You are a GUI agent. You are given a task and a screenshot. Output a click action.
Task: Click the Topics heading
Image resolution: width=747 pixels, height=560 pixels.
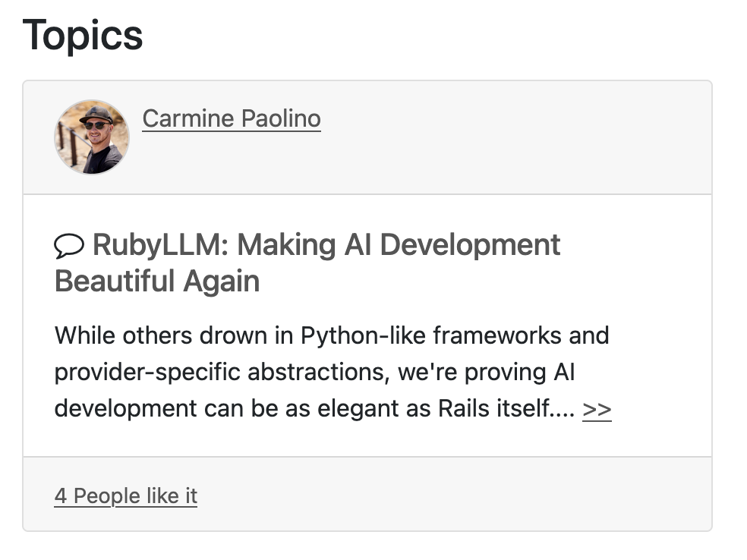tap(83, 35)
